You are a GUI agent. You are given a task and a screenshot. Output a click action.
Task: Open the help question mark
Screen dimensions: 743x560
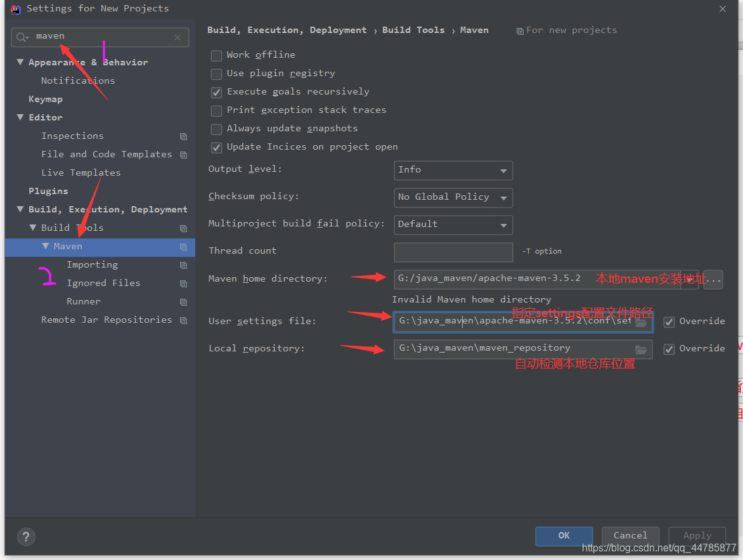click(26, 537)
